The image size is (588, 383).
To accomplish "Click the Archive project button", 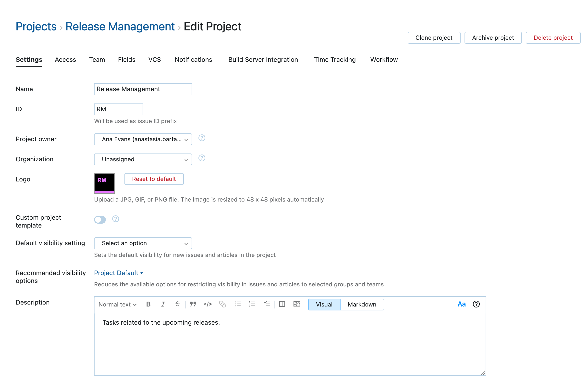I will coord(493,38).
